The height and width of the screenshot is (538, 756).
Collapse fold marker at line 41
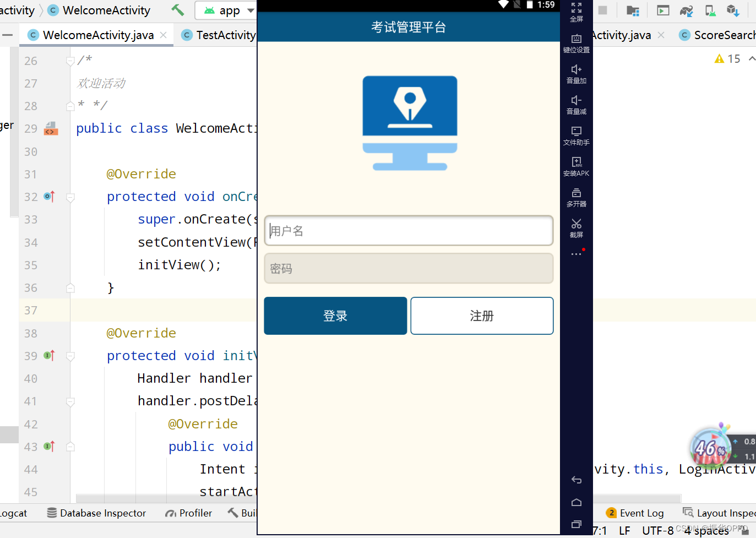pyautogui.click(x=70, y=402)
